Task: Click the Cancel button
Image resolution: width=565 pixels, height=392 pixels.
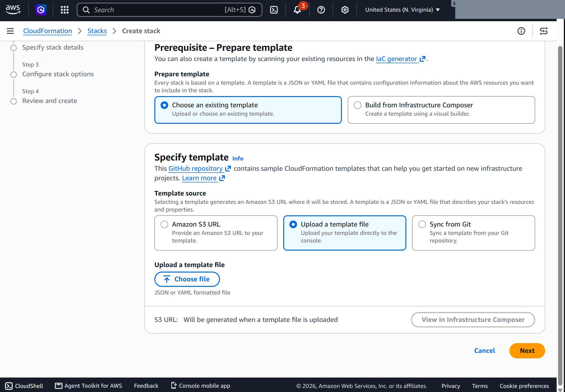Action: [484, 351]
